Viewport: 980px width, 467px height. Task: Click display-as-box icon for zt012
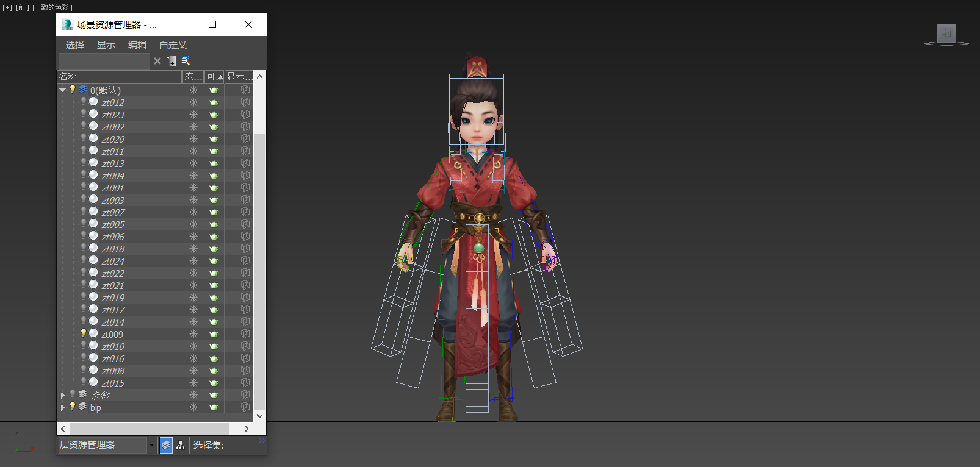tap(245, 102)
